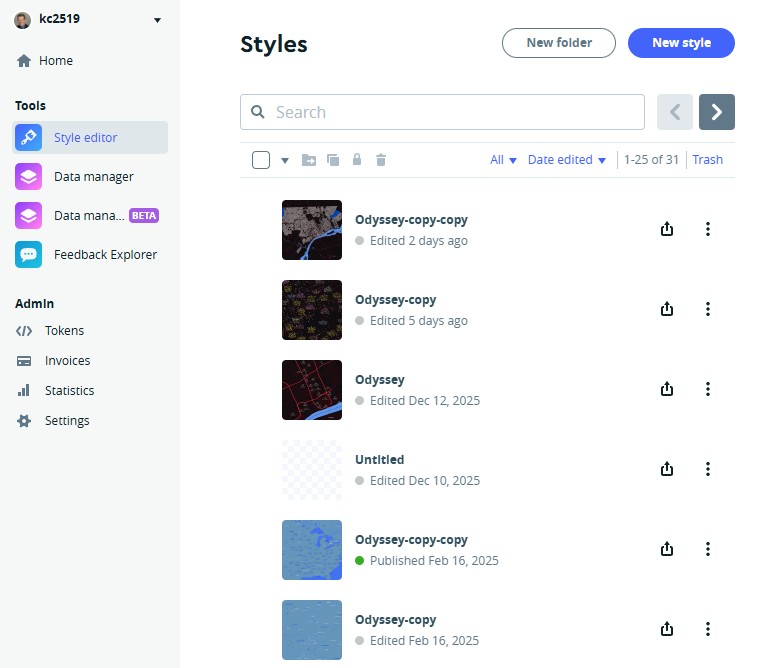Share the Odyssey style edited Dec 12

point(667,389)
